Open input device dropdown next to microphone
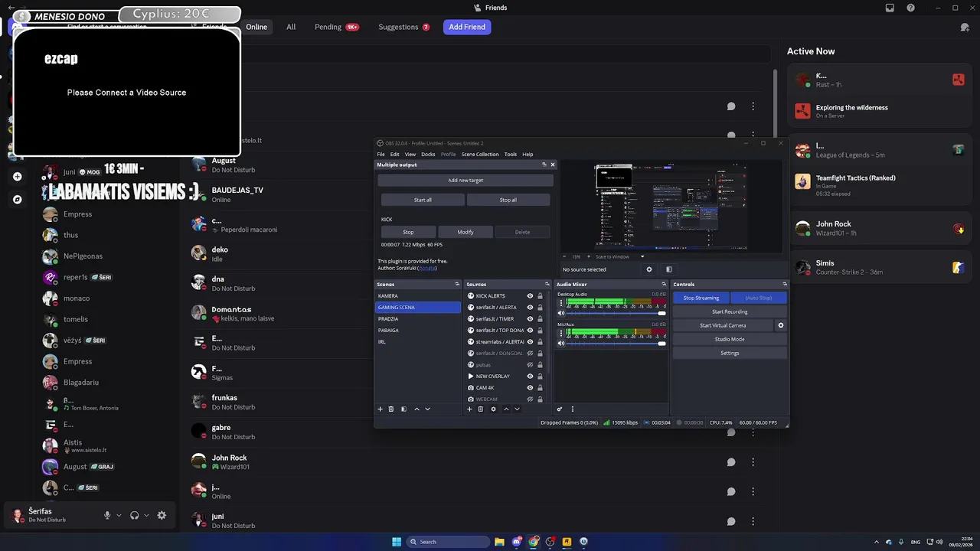Viewport: 980px width, 551px height. tap(119, 516)
